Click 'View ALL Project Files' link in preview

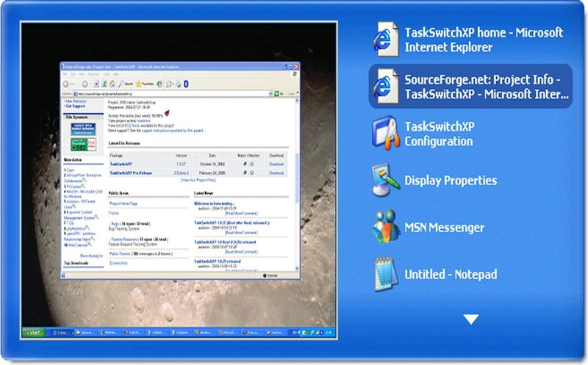coord(198,180)
